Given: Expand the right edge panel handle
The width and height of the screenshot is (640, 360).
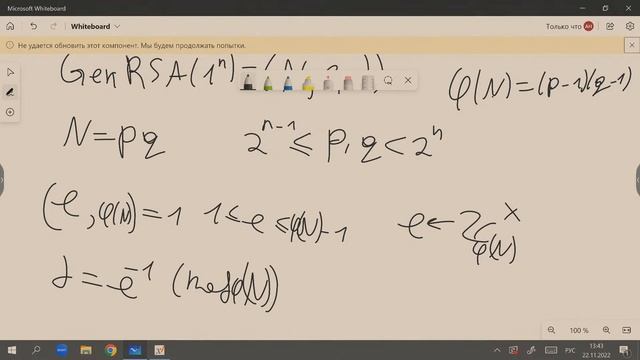Looking at the screenshot, I should [x=638, y=180].
